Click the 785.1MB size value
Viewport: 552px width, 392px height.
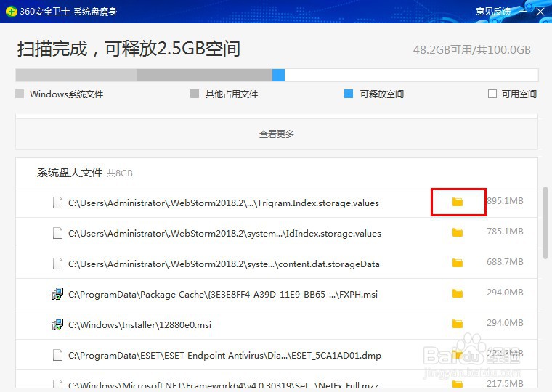(x=505, y=231)
